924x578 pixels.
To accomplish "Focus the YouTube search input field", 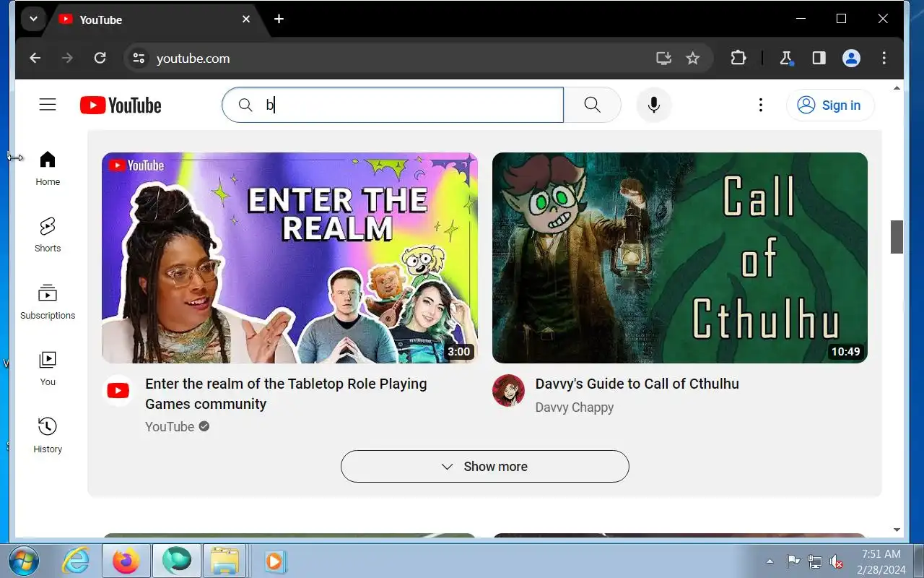I will click(x=393, y=105).
